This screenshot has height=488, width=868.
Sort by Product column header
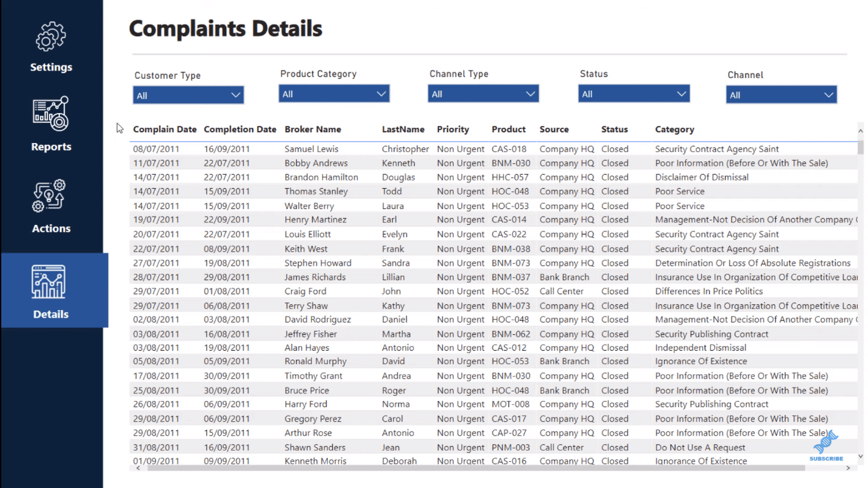coord(508,130)
